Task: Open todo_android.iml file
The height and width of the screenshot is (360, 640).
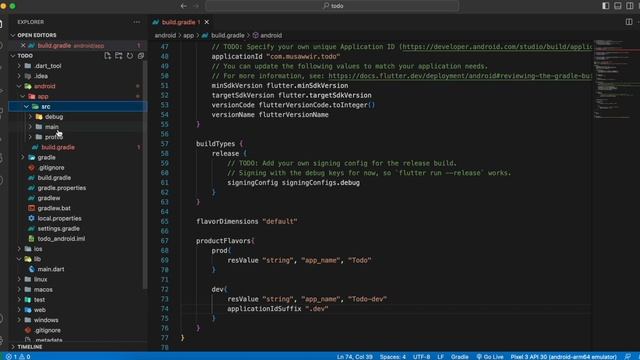Action: pyautogui.click(x=61, y=239)
